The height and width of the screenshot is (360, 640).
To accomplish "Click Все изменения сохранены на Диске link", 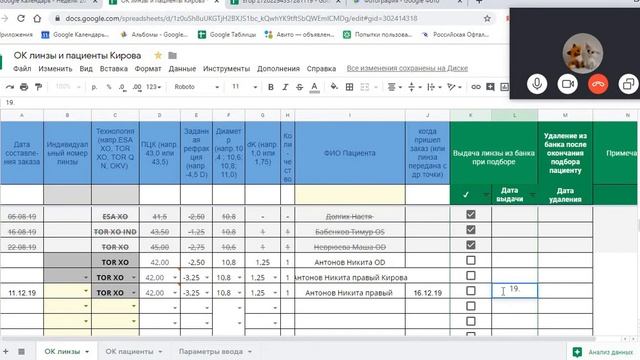I will [407, 68].
